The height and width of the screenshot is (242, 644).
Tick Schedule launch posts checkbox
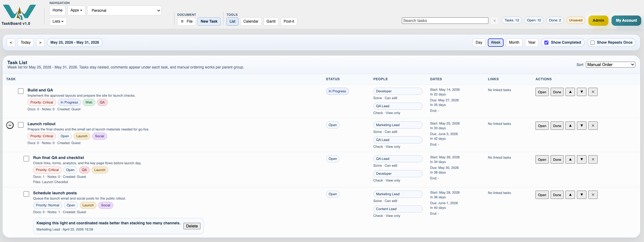(x=26, y=194)
